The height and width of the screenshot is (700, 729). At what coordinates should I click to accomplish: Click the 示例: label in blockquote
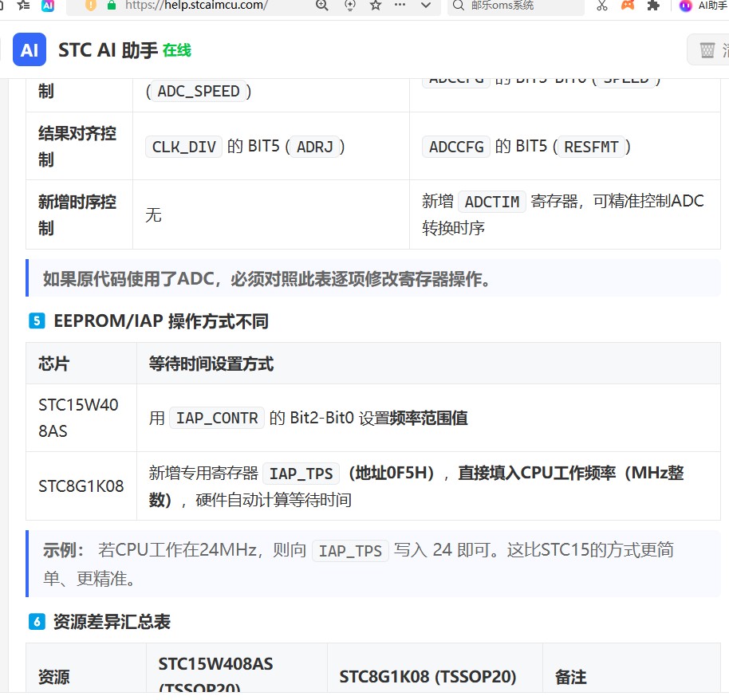[x=64, y=550]
